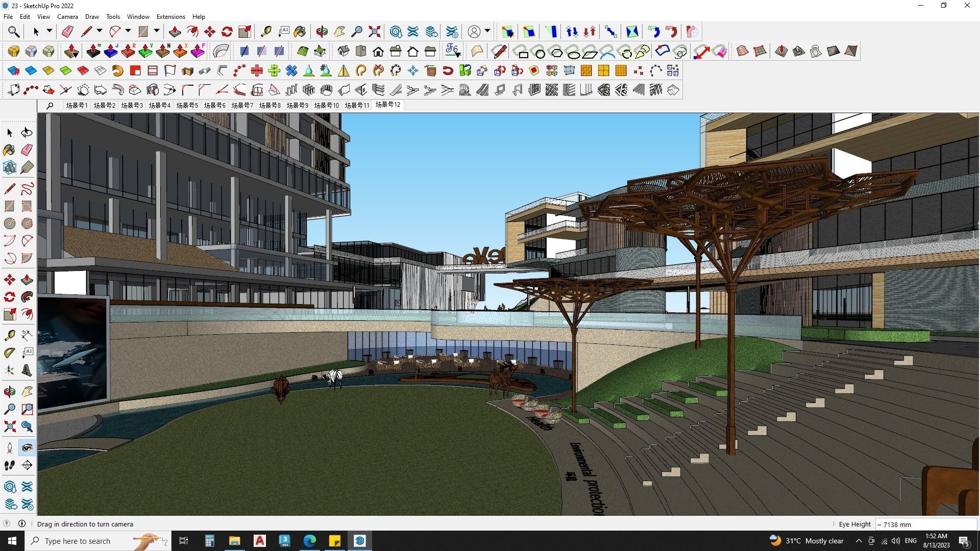Open Microsoft Edge from taskbar

coord(310,541)
